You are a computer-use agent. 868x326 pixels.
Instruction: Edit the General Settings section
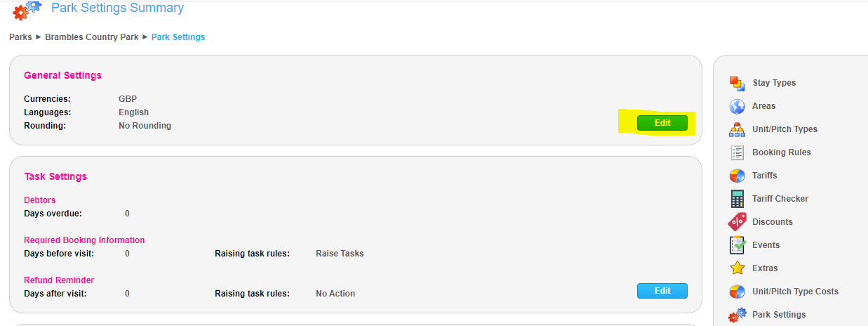point(662,123)
